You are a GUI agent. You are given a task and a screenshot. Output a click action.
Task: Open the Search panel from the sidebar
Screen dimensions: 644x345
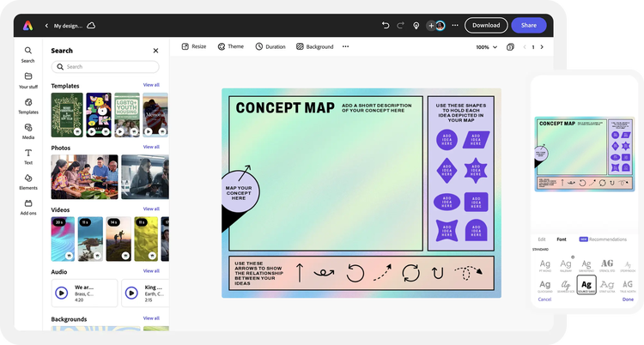28,55
